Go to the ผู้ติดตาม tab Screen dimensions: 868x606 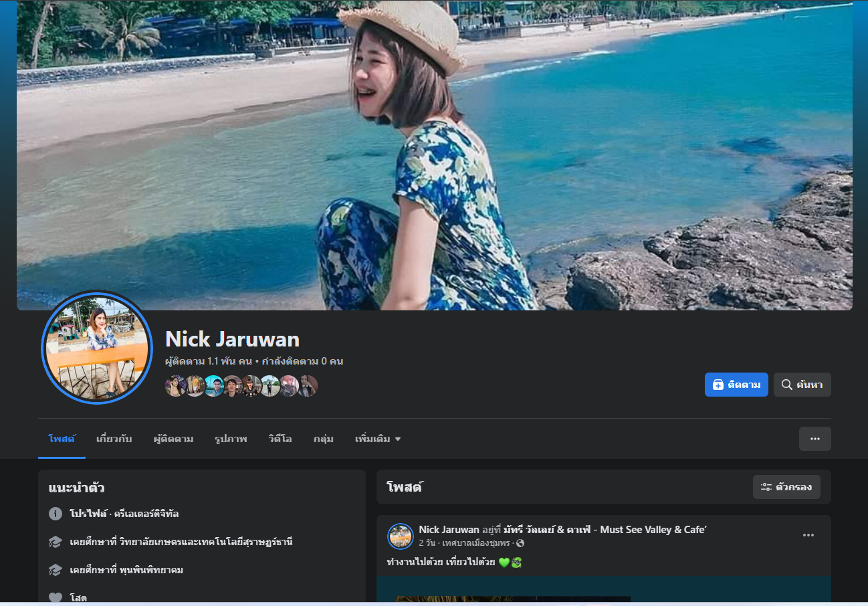tap(173, 439)
